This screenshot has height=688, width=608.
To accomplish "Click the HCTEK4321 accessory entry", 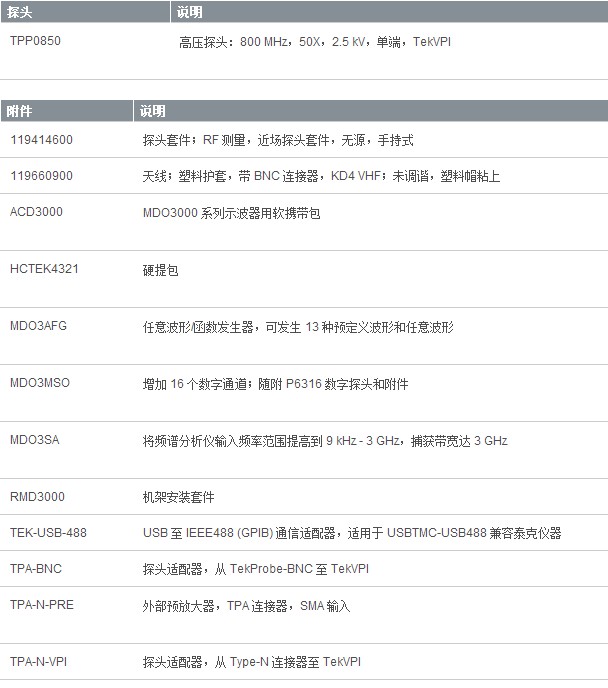I will (x=45, y=270).
